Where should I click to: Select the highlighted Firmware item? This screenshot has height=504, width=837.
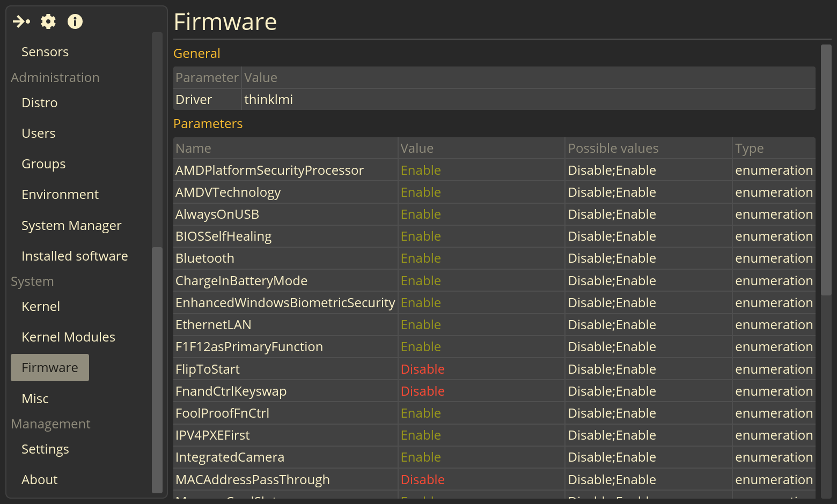[50, 368]
